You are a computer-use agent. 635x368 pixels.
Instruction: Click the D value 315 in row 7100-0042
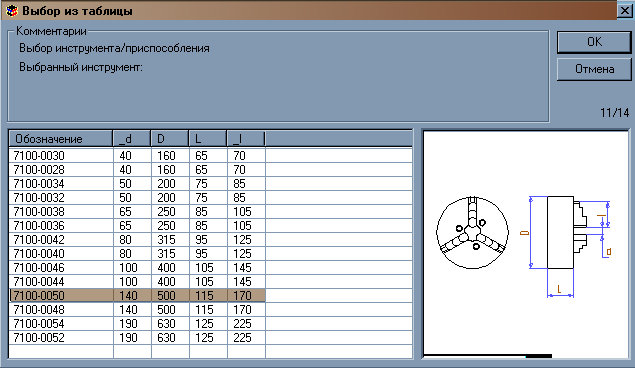[170, 240]
